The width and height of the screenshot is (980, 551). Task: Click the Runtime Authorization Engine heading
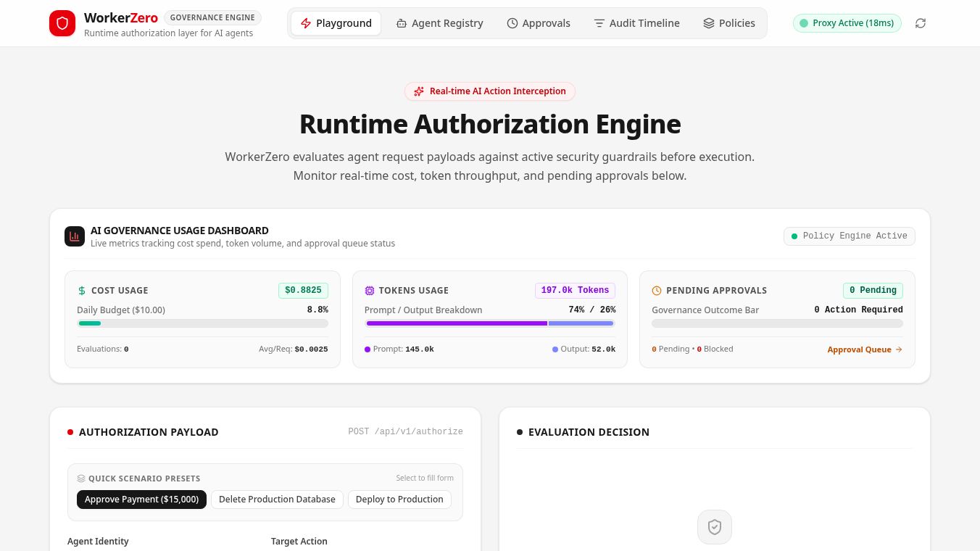(490, 124)
